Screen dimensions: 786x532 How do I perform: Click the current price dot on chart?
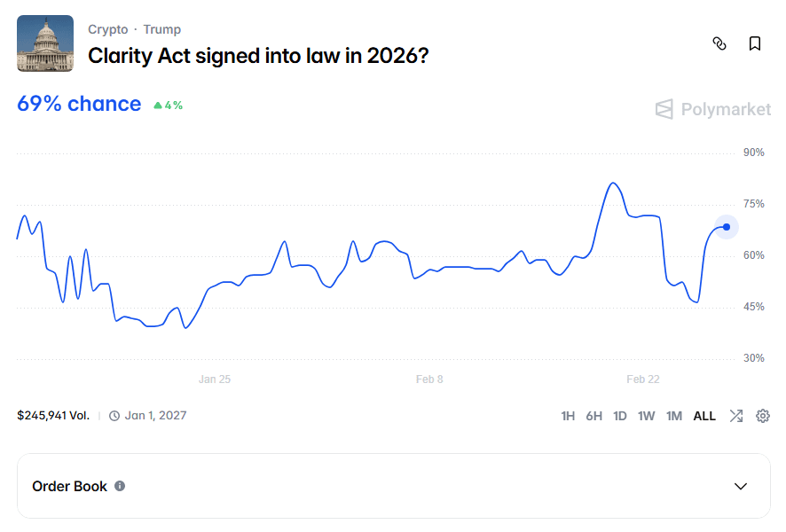coord(727,227)
